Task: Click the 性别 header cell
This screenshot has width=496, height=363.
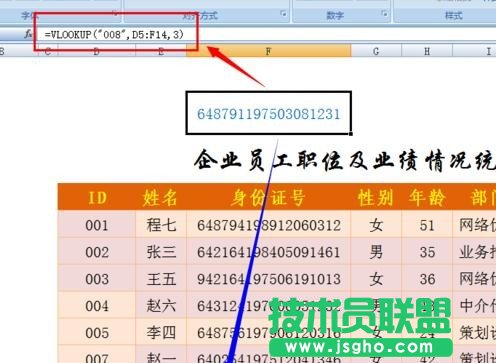Action: pos(376,197)
